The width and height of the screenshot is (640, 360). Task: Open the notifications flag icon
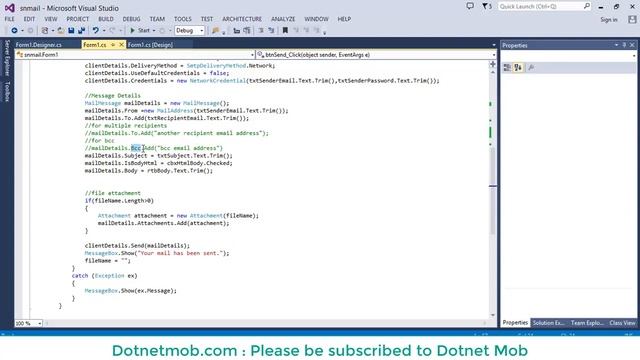(x=487, y=6)
